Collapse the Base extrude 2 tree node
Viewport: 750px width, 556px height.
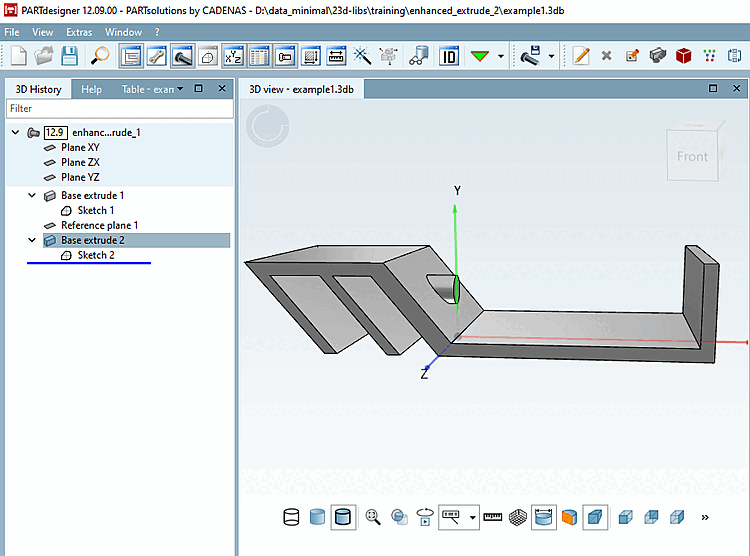[33, 241]
